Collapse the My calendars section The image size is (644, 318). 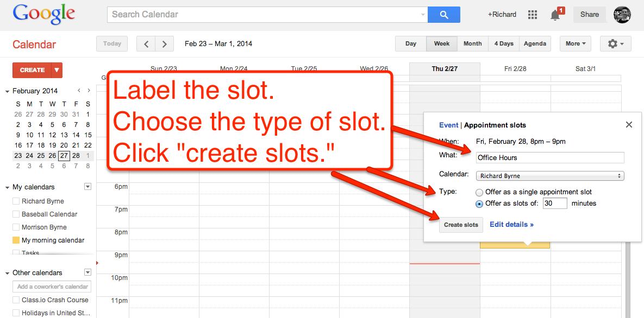[x=8, y=187]
